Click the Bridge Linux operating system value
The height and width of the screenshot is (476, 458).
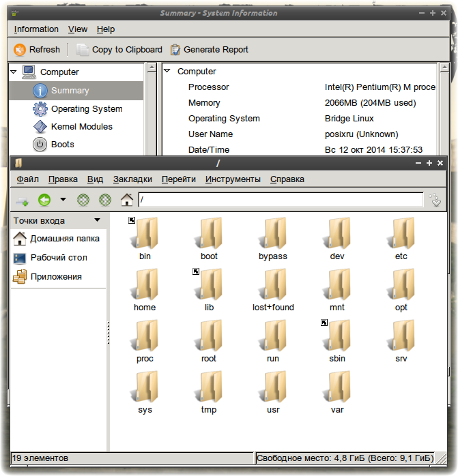(349, 119)
